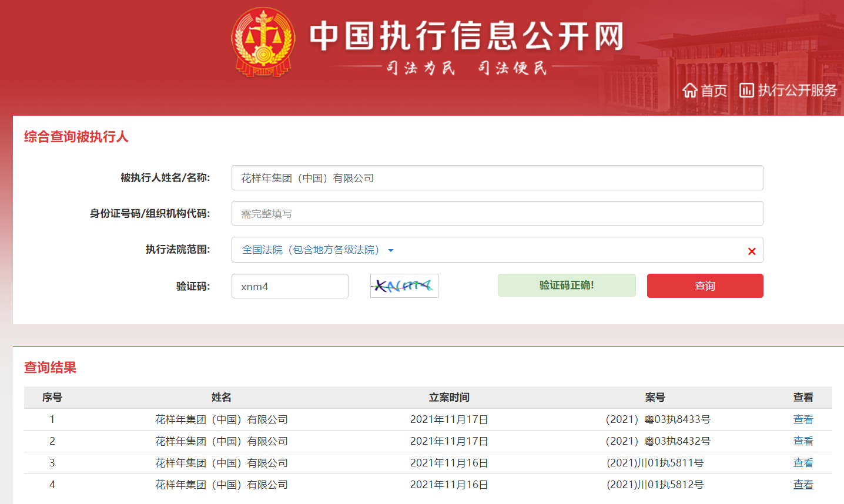Select date 2021年11月16日 in row 4

point(449,485)
